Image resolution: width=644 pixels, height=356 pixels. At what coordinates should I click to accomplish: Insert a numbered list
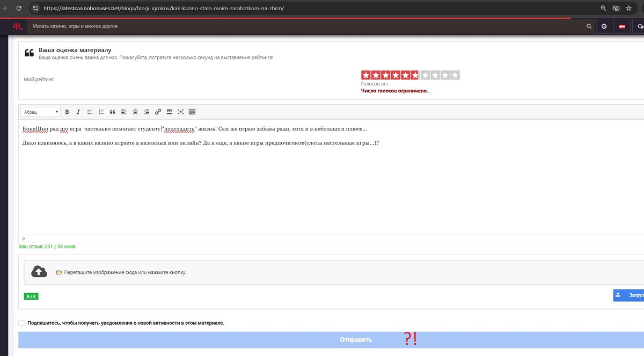pyautogui.click(x=101, y=112)
